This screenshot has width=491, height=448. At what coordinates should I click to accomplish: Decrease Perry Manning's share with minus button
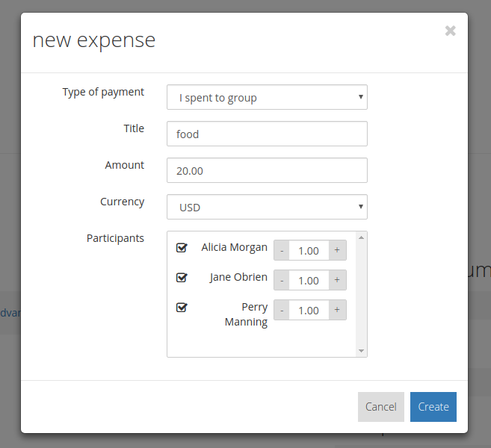pos(282,310)
